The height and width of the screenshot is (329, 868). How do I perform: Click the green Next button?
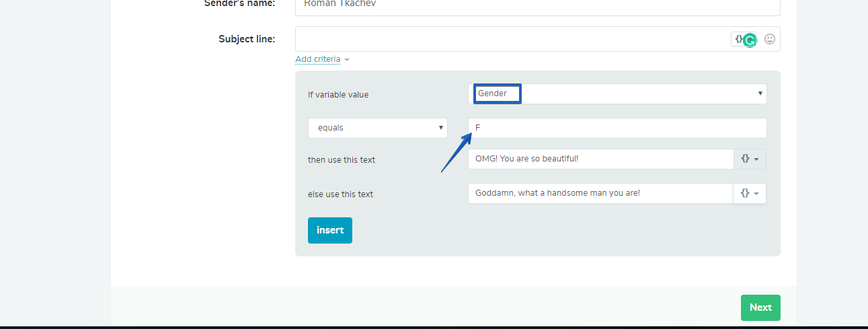click(x=760, y=307)
